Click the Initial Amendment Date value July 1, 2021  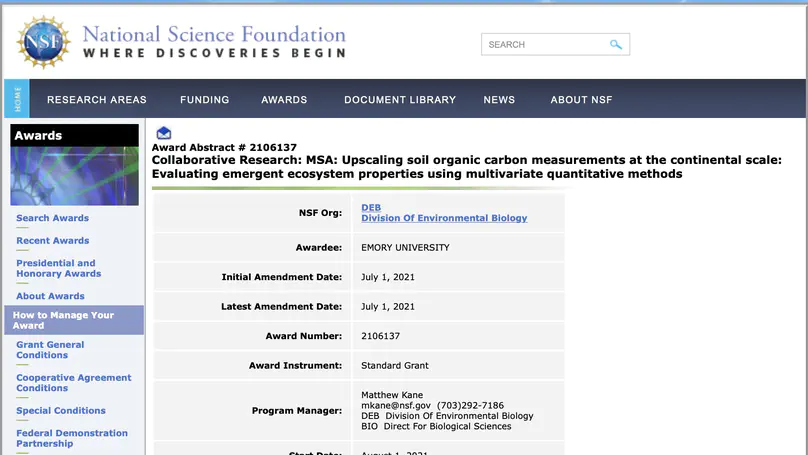click(x=388, y=277)
